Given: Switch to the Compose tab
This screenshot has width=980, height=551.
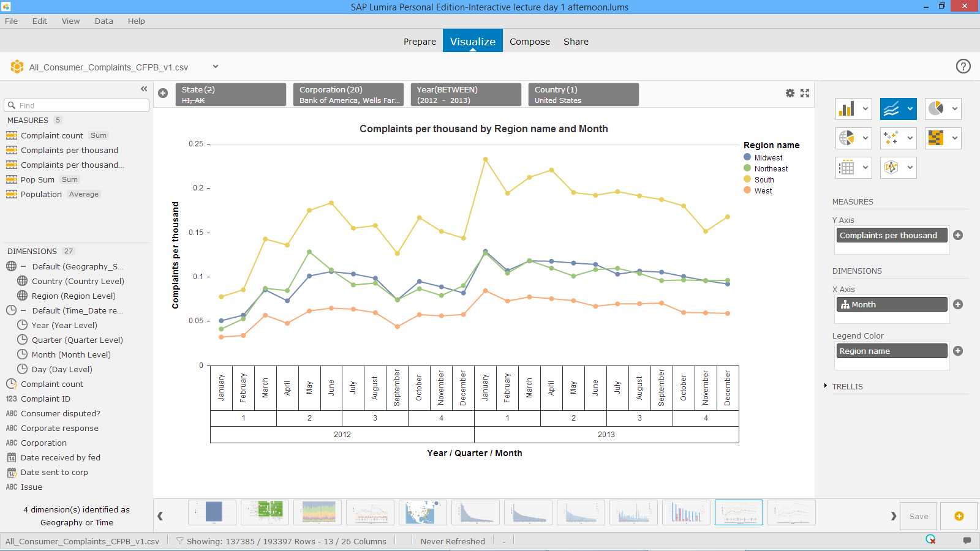Looking at the screenshot, I should pos(529,42).
